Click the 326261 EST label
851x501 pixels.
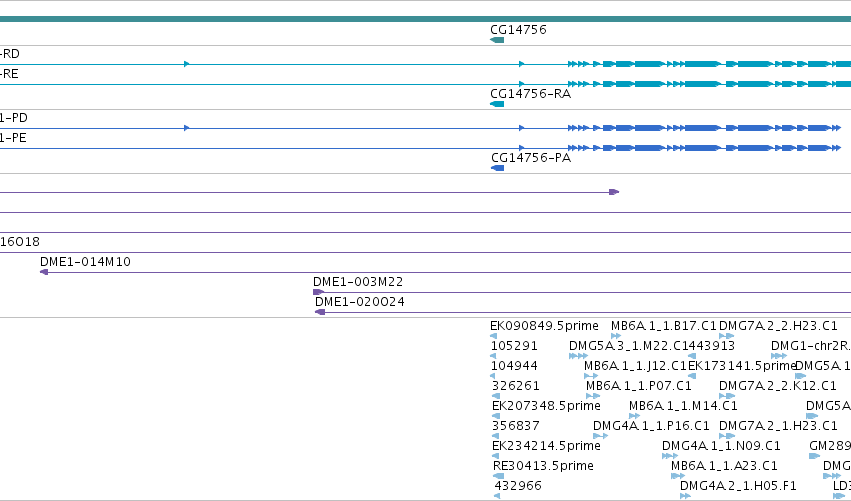tap(516, 386)
